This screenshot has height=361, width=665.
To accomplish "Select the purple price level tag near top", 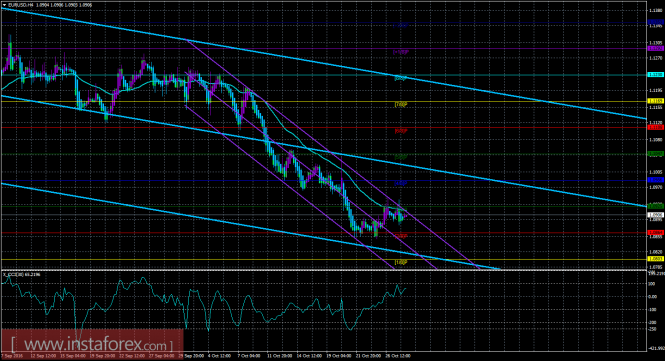I will coord(655,48).
